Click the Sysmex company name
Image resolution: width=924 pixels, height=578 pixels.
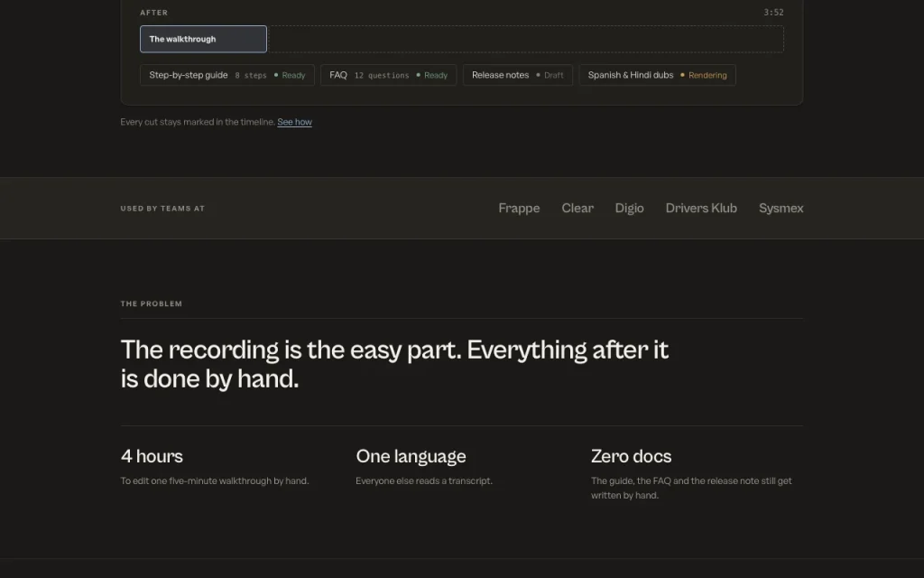pyautogui.click(x=781, y=209)
